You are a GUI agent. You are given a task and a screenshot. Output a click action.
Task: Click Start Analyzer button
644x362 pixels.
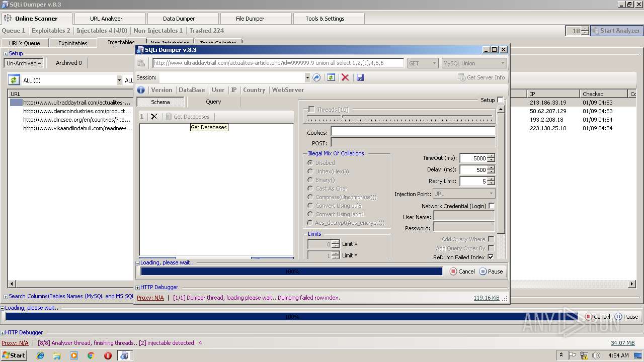616,31
